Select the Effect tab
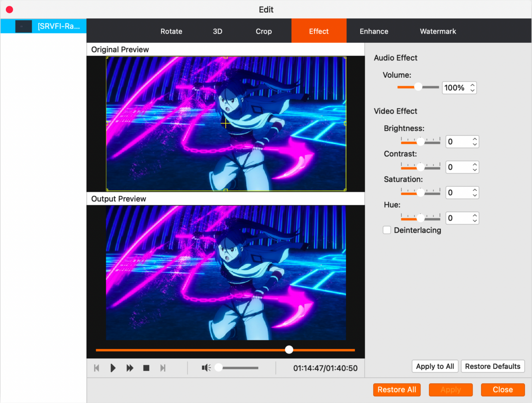This screenshot has height=403, width=532. click(319, 30)
